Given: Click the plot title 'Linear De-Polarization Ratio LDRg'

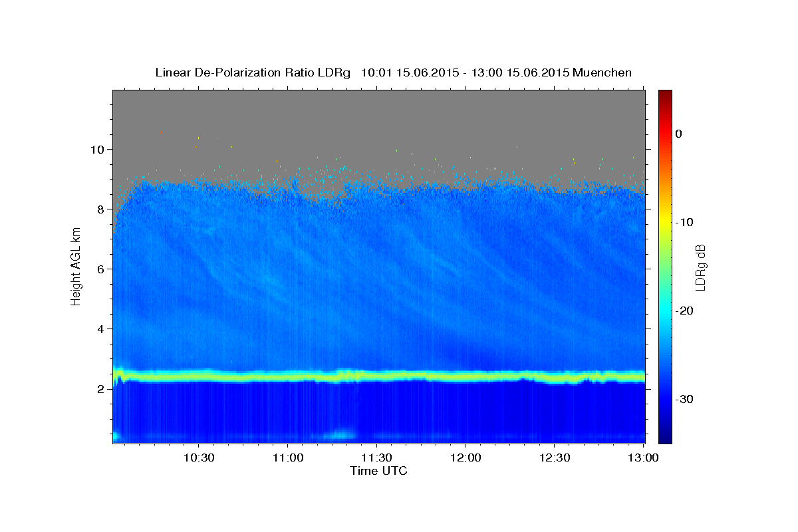Looking at the screenshot, I should pos(252,72).
